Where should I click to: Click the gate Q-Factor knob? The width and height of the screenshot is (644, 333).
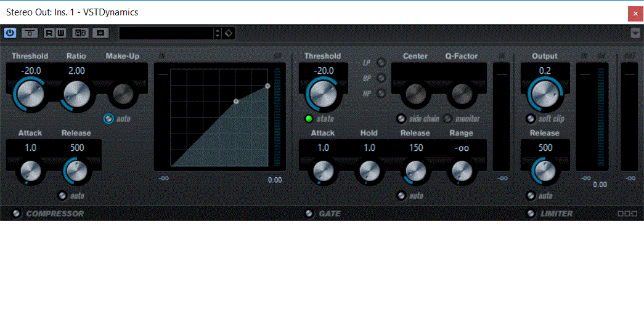click(x=461, y=94)
